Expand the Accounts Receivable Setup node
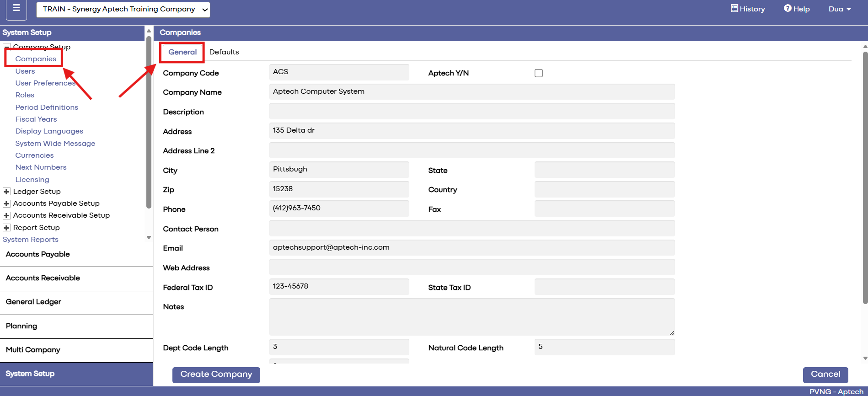This screenshot has height=396, width=868. point(6,215)
